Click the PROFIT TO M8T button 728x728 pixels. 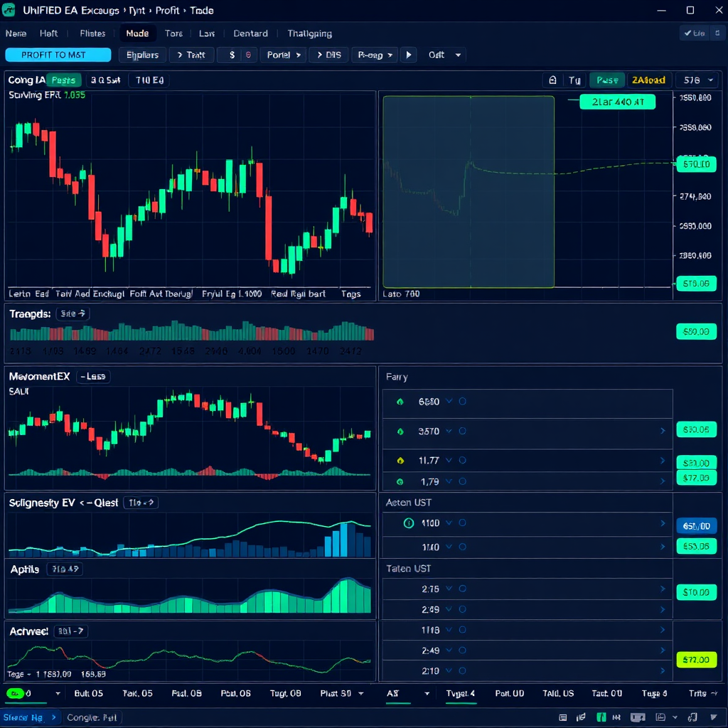pyautogui.click(x=58, y=54)
